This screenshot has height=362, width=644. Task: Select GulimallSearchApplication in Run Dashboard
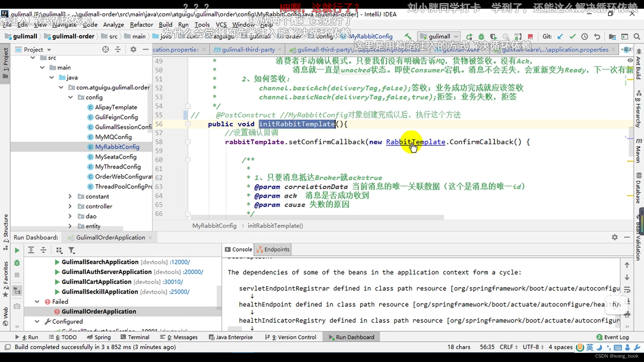point(100,262)
